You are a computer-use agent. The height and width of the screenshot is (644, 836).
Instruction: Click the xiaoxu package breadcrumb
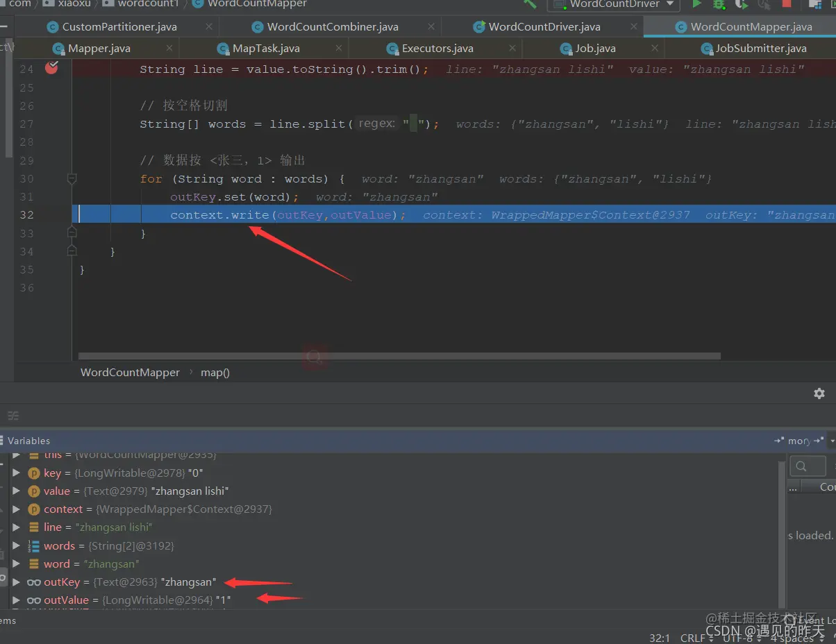(x=68, y=3)
